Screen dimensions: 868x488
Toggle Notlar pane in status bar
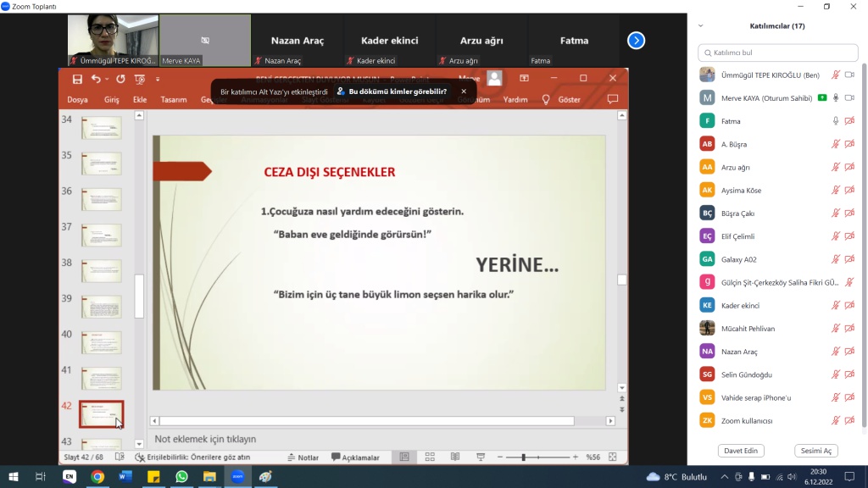303,457
